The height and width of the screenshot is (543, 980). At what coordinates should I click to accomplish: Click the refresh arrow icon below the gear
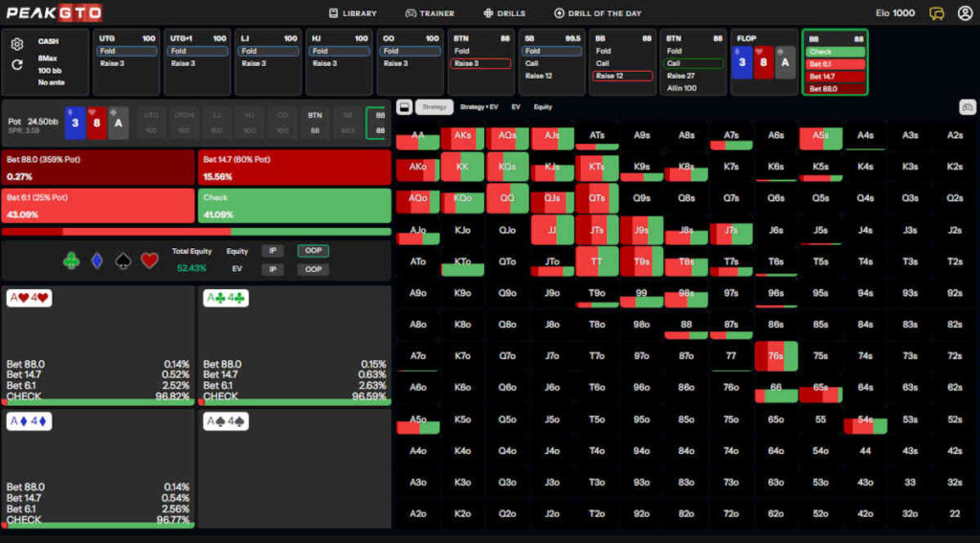pyautogui.click(x=16, y=65)
